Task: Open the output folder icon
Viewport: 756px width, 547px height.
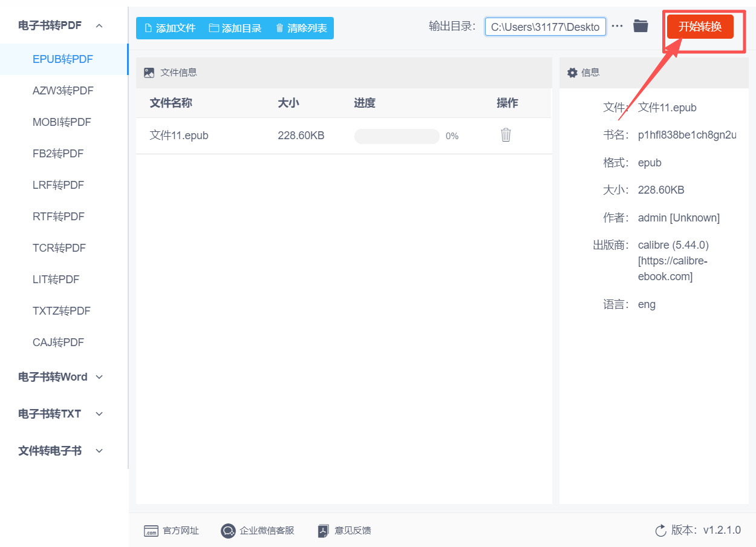Action: [x=640, y=26]
